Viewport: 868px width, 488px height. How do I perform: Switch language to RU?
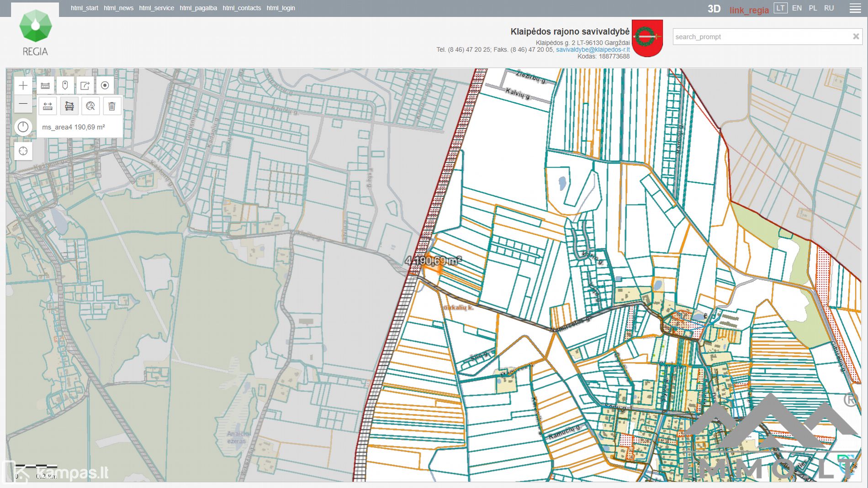pos(829,8)
